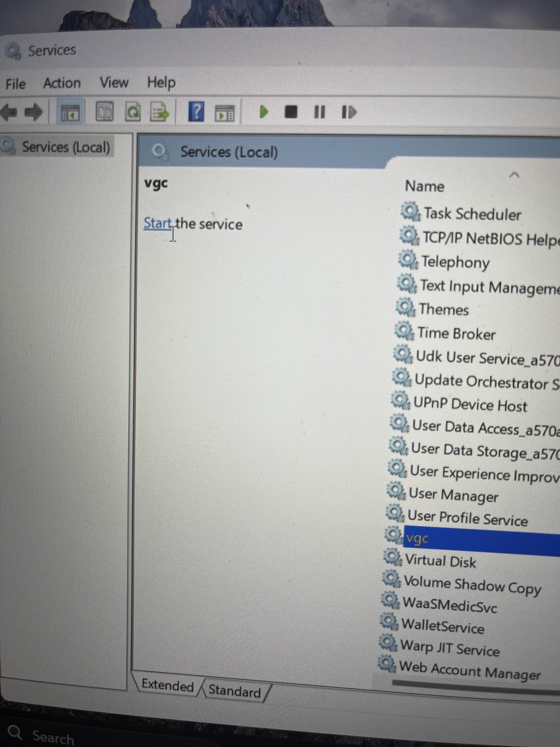The height and width of the screenshot is (747, 560).
Task: Toggle Show/Hide Action Pane button
Action: 224,113
